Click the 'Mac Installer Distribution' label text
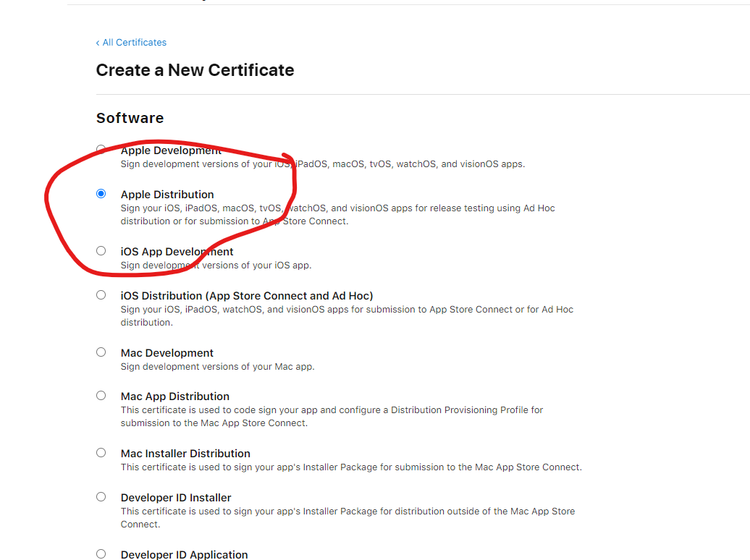Image resolution: width=750 pixels, height=560 pixels. [185, 454]
